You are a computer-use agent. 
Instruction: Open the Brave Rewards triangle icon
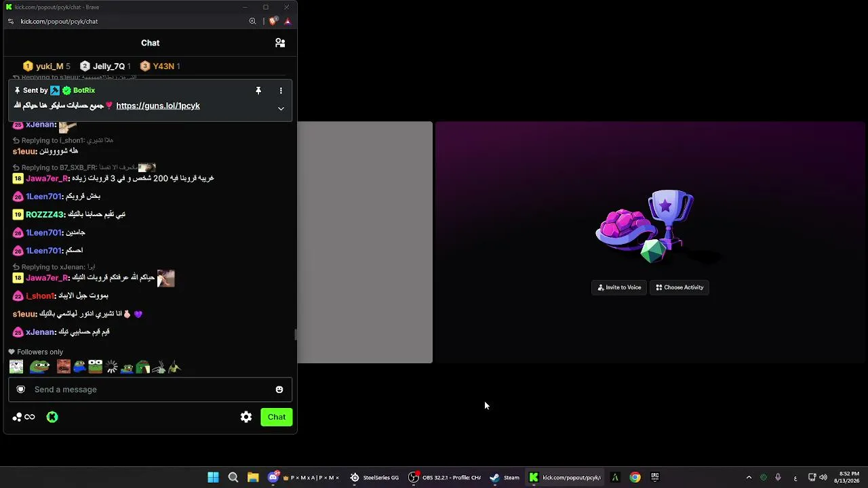click(288, 21)
